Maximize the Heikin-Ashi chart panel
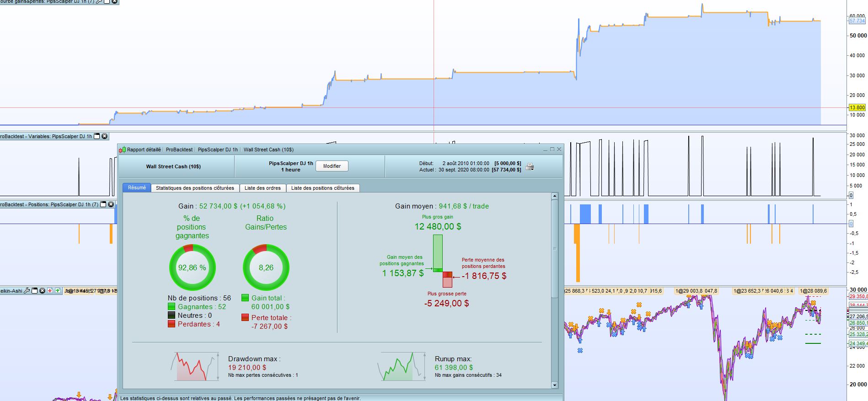The width and height of the screenshot is (868, 401). [x=35, y=290]
